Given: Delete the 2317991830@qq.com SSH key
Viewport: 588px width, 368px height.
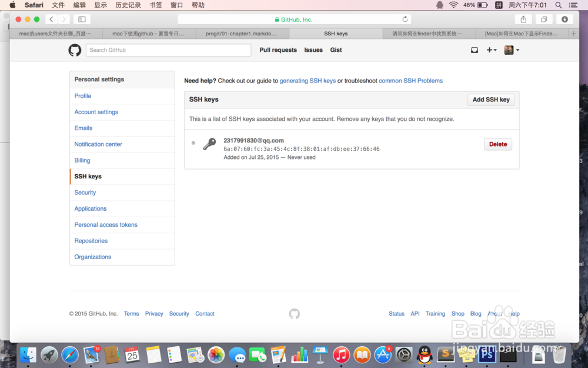Looking at the screenshot, I should pos(498,144).
